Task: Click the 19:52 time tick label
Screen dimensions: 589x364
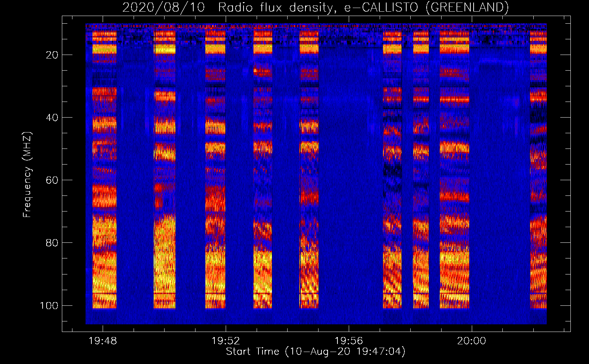Action: click(226, 341)
